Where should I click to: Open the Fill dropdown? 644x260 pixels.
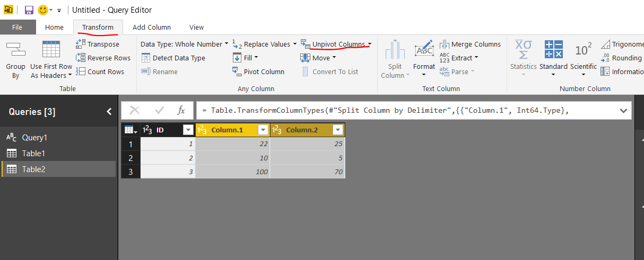245,58
